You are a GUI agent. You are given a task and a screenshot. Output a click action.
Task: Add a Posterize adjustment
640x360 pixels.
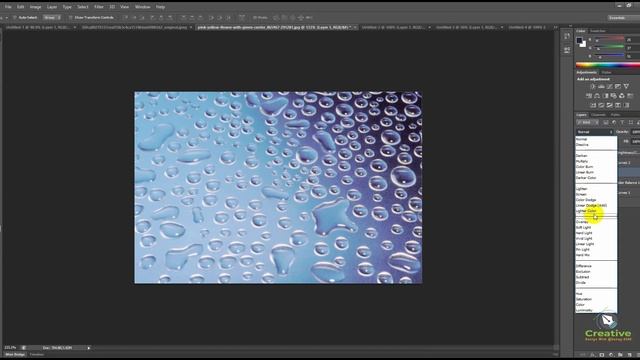(601, 105)
